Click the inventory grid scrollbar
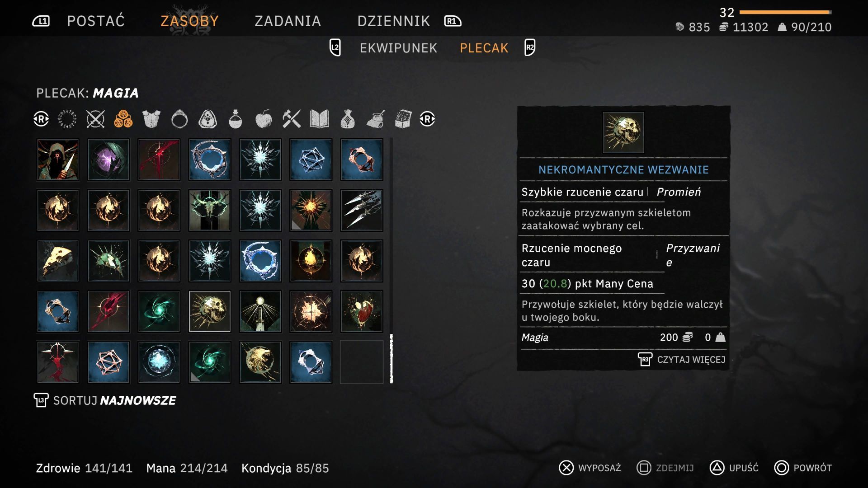This screenshot has height=488, width=868. click(x=392, y=261)
